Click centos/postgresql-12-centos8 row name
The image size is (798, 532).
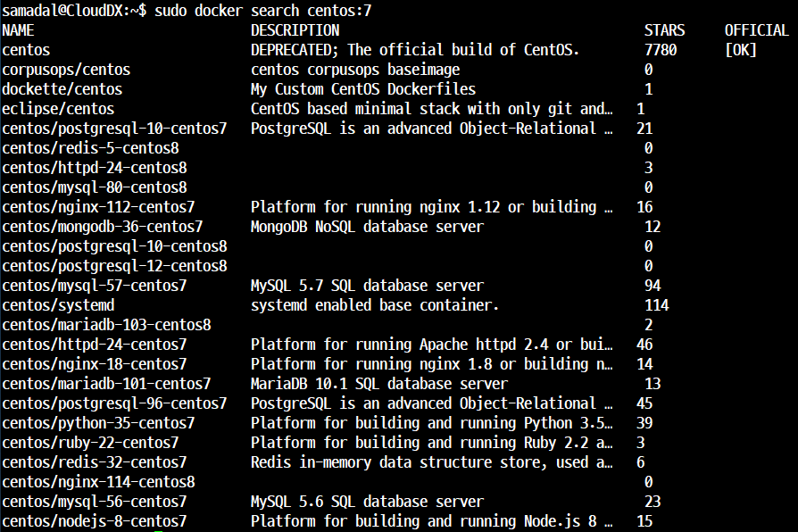114,266
